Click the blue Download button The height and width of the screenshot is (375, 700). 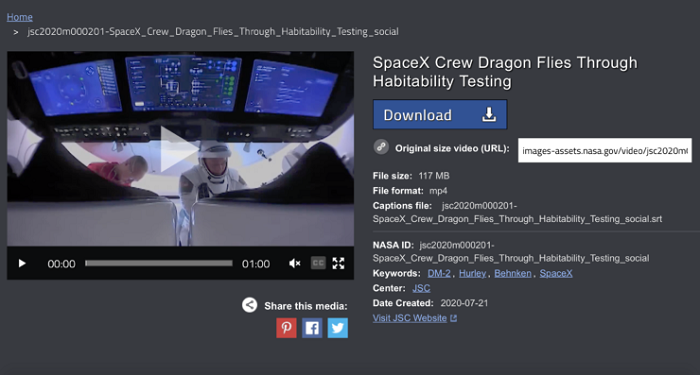coord(440,115)
